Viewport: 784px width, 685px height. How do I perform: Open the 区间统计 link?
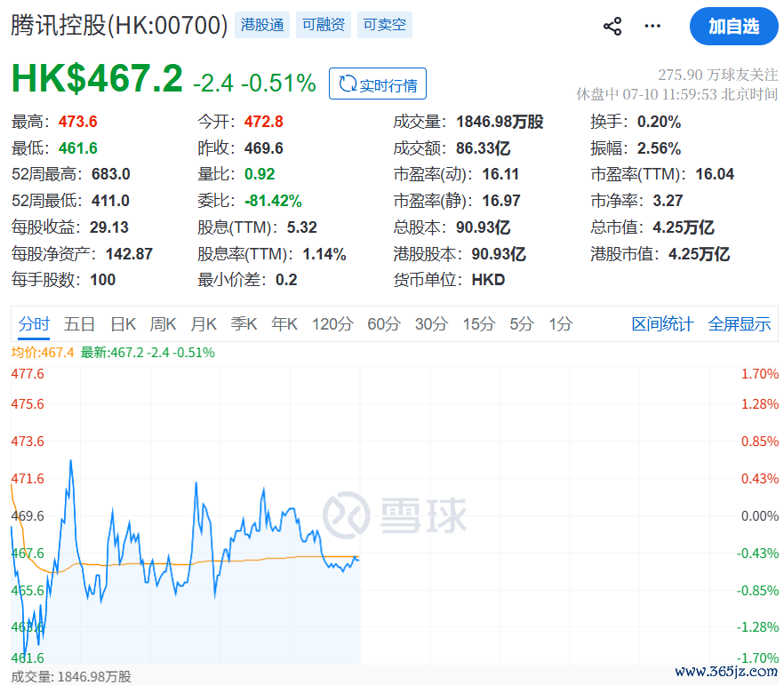tap(662, 323)
